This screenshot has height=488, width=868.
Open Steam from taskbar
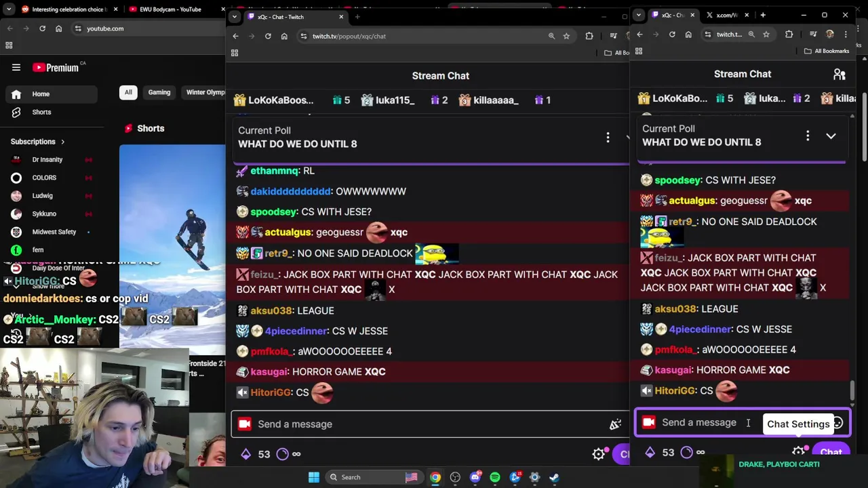click(x=554, y=477)
